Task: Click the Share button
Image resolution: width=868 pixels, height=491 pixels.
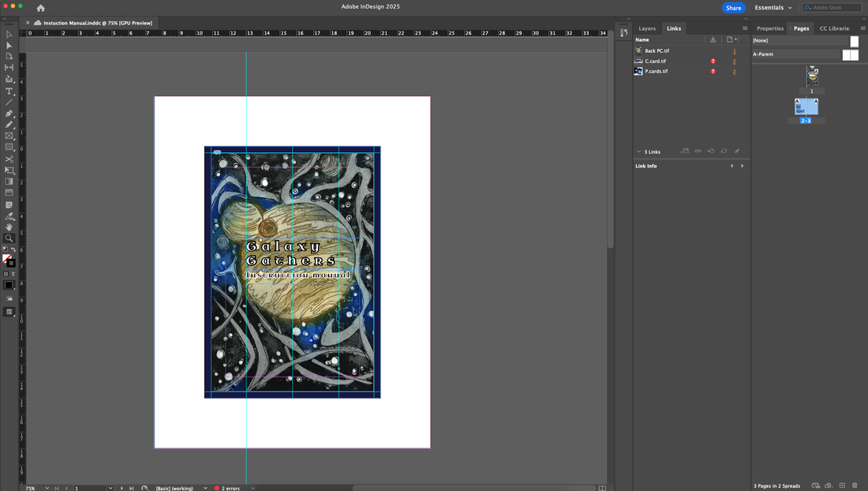Action: [734, 8]
